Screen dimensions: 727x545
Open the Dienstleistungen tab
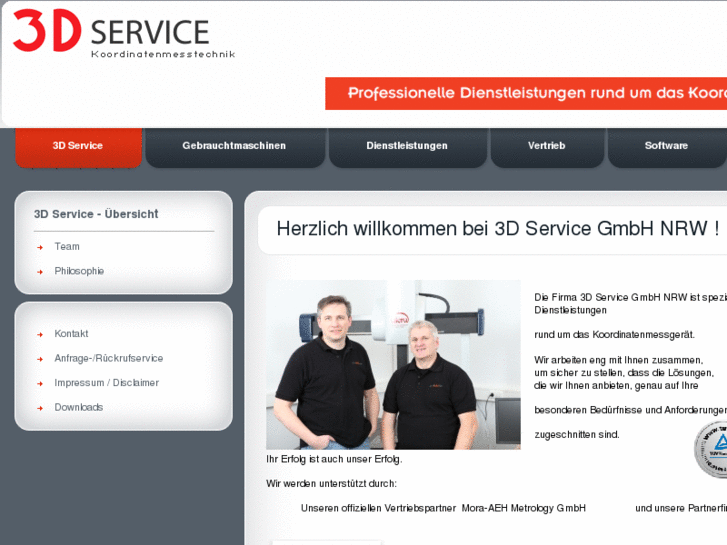(408, 146)
